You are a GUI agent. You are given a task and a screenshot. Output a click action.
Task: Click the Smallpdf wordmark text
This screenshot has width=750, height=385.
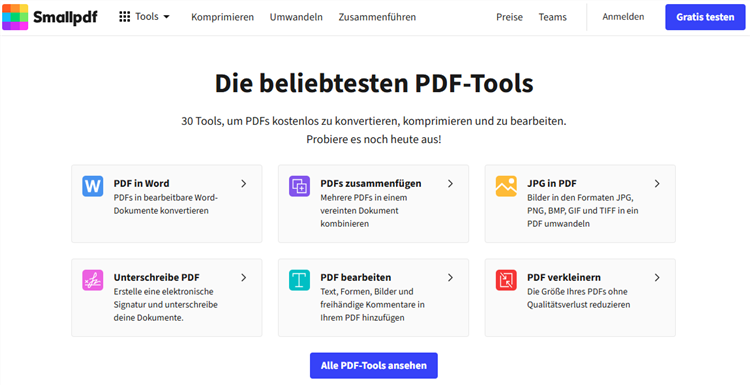(65, 18)
